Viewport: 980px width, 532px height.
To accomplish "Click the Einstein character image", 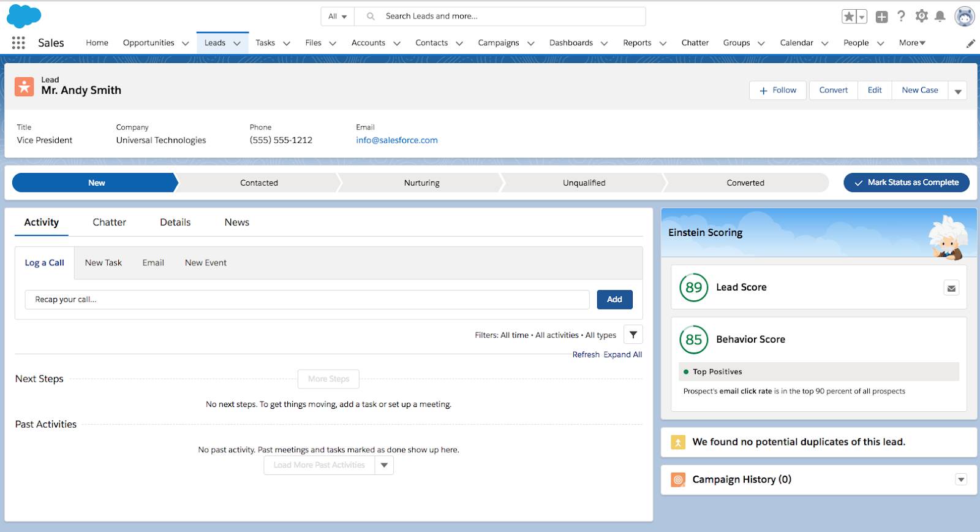I will [x=949, y=238].
